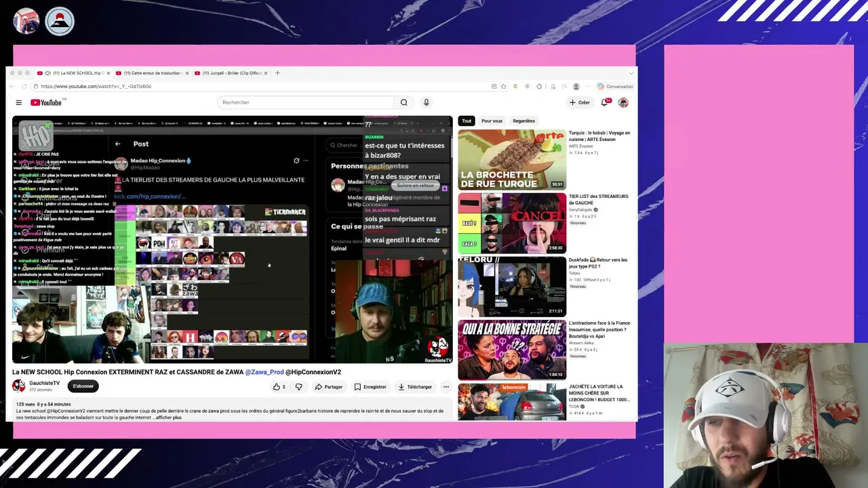Click the Créer button
The height and width of the screenshot is (488, 868).
580,102
